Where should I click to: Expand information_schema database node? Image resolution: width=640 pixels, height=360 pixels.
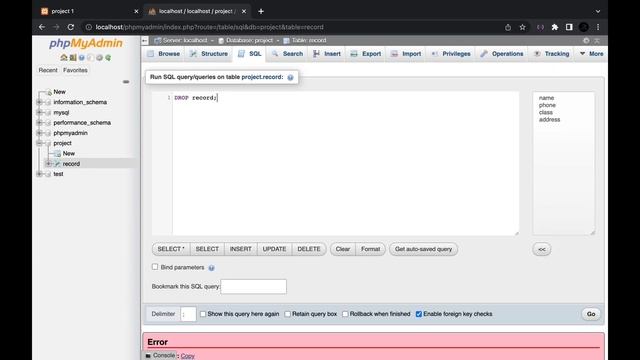(39, 102)
